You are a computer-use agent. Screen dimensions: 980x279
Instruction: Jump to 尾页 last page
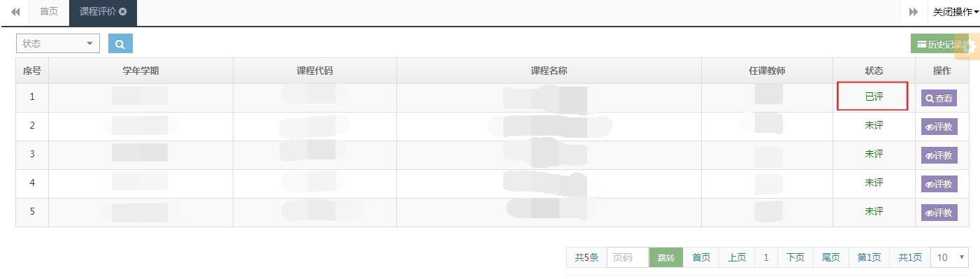click(x=830, y=257)
